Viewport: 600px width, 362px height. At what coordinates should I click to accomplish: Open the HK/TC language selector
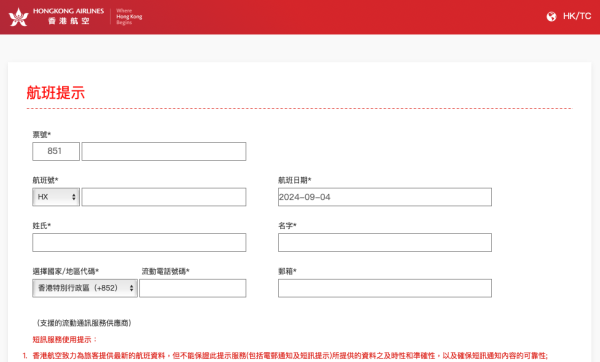point(577,16)
